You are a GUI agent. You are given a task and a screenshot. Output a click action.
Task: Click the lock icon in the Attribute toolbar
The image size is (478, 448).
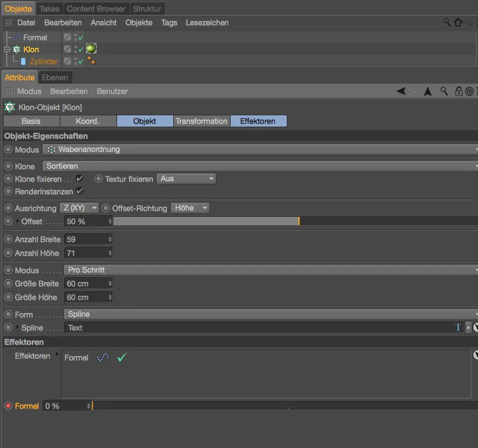(x=459, y=91)
